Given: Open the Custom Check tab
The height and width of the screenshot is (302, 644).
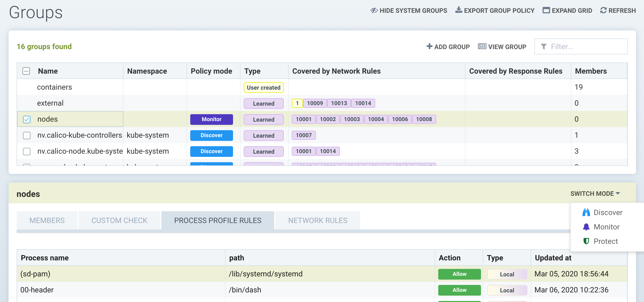Looking at the screenshot, I should (x=119, y=220).
